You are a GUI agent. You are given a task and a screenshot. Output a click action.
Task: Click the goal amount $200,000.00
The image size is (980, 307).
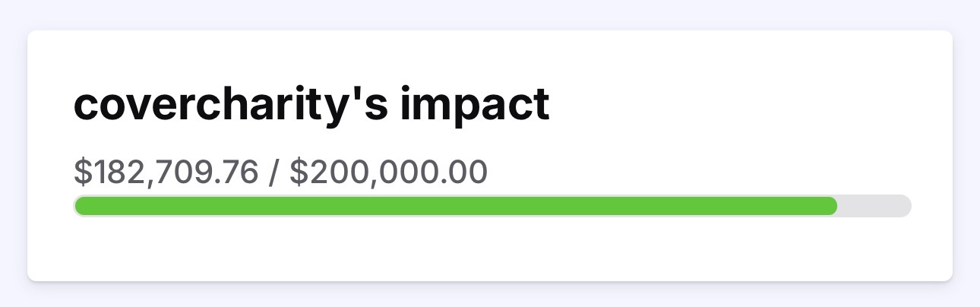pyautogui.click(x=388, y=172)
